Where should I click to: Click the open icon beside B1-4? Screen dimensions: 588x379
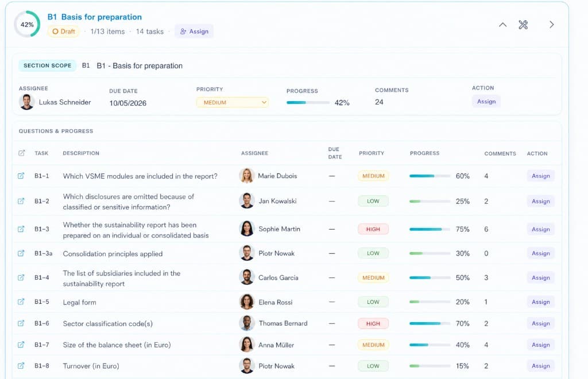(x=21, y=277)
